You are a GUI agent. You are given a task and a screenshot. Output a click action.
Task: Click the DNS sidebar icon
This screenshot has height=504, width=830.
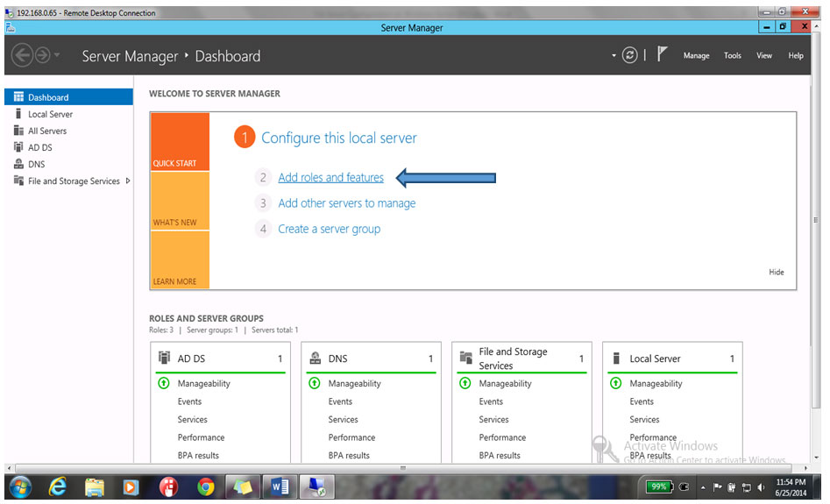pyautogui.click(x=18, y=164)
